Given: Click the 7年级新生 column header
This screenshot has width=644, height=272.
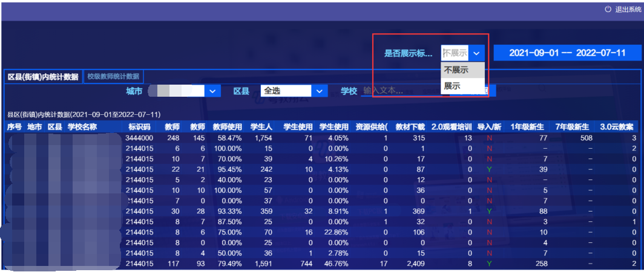Looking at the screenshot, I should 572,127.
